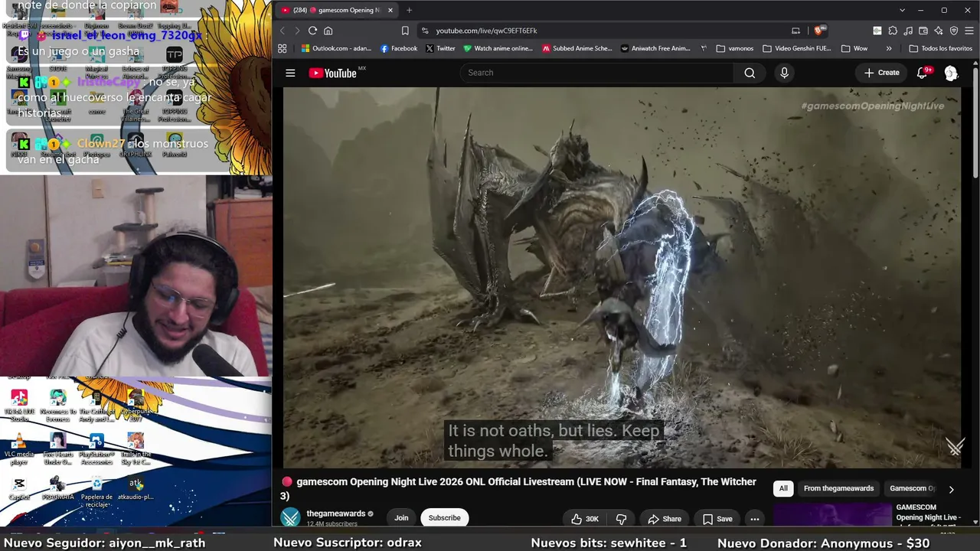Start voice search with the microphone icon

(784, 73)
